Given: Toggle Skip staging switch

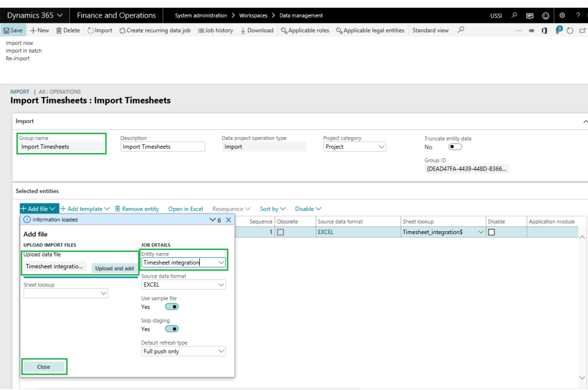Looking at the screenshot, I should [x=172, y=329].
